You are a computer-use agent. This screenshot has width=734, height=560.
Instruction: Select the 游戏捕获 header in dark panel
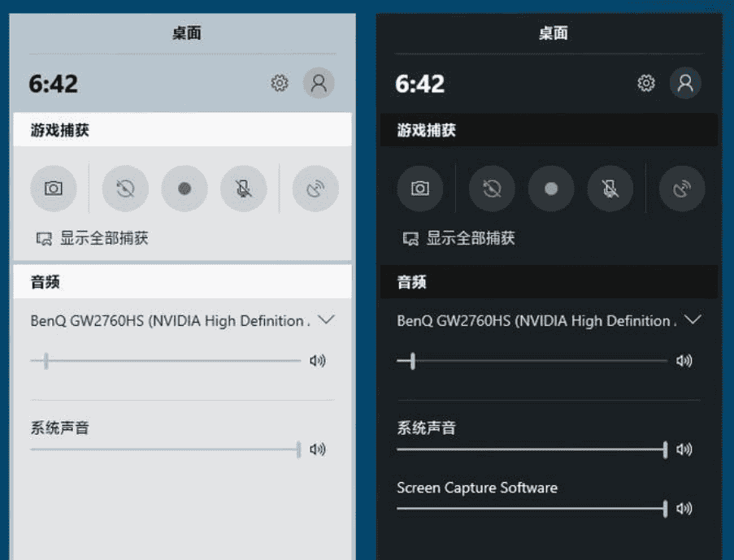tap(427, 130)
